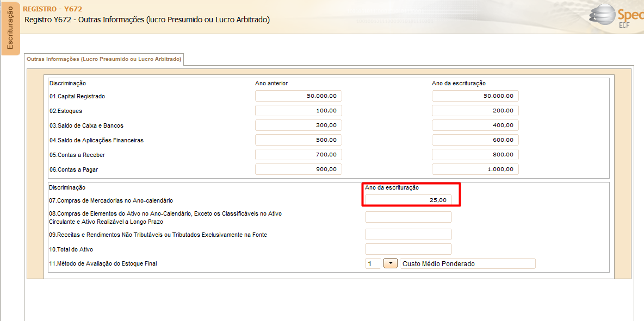Viewport: 644px width, 321px height.
Task: Click Compras de Mercadorias field showing 25,00
Action: (408, 200)
